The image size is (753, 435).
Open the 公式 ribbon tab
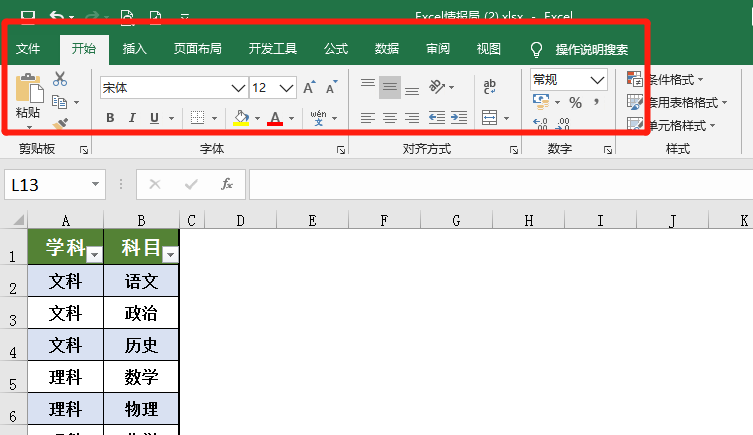tap(336, 48)
